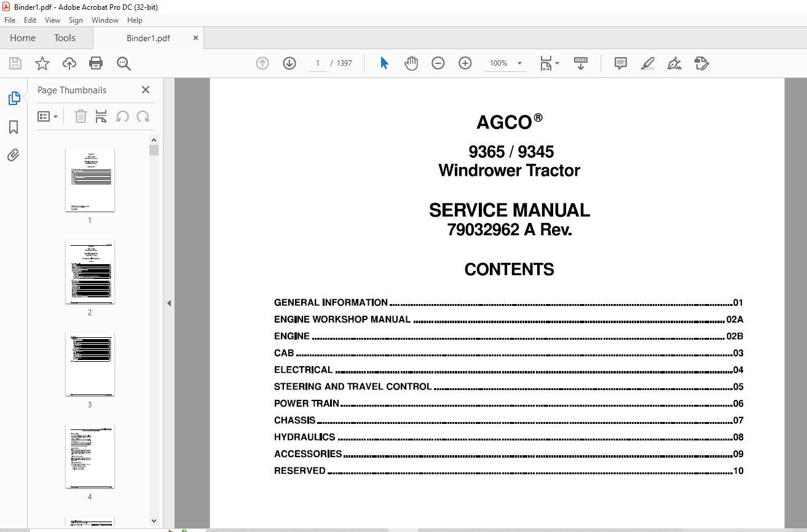Viewport: 807px width, 532px height.
Task: Zoom out with the minus button
Action: 438,63
